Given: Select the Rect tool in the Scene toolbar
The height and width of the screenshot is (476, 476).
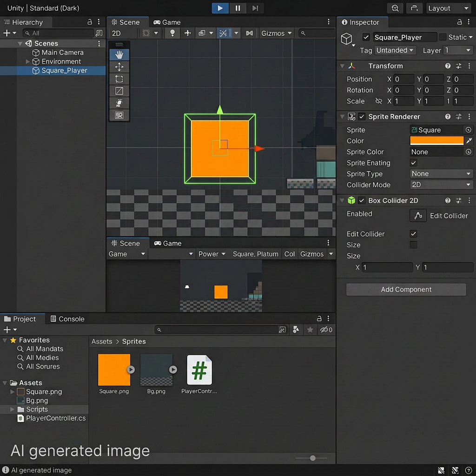Looking at the screenshot, I should (119, 79).
